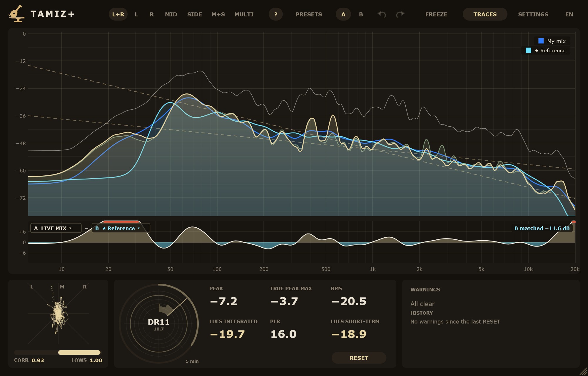Viewport: 588px width, 376px height.
Task: Click the PLR value 16.0
Action: [x=283, y=334]
